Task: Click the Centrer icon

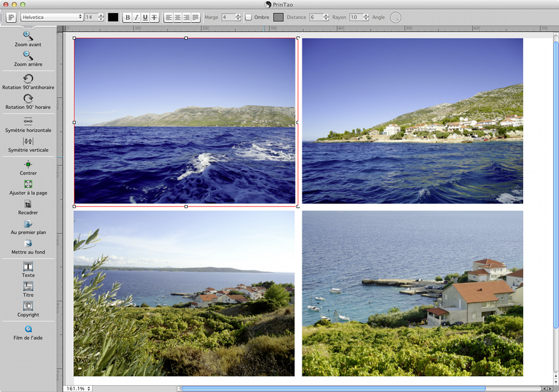Action: [28, 164]
